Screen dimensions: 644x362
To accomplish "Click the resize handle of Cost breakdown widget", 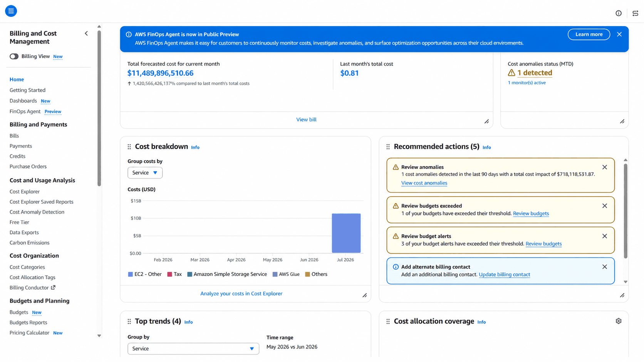I will (x=365, y=295).
